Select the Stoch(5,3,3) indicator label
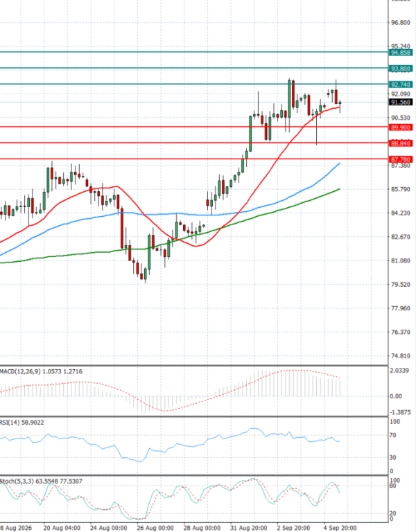This screenshot has width=416, height=532. [41, 481]
